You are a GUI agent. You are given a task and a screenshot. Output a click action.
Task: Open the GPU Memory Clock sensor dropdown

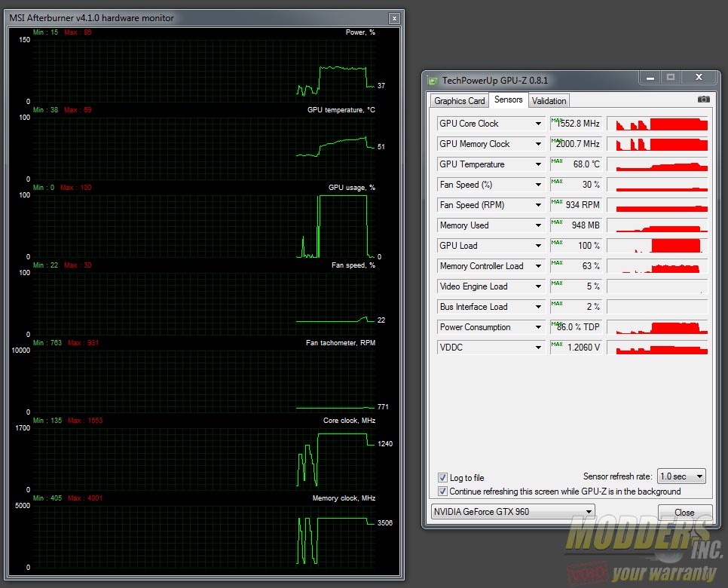coord(537,144)
